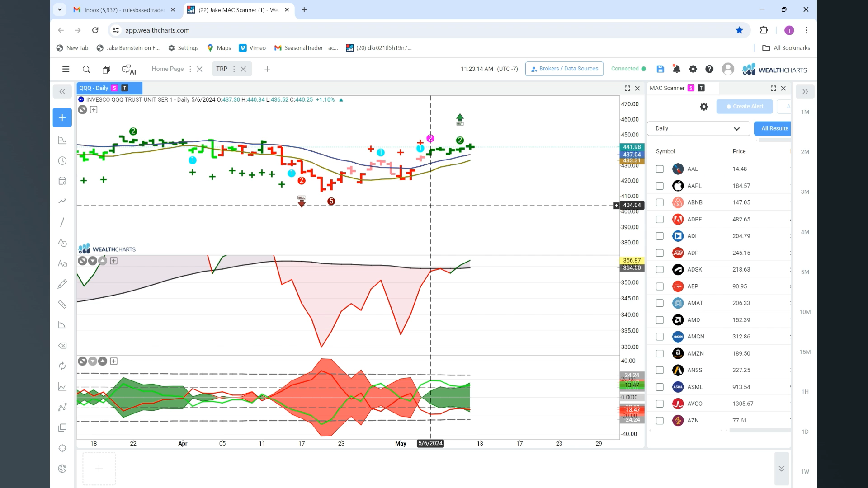Tick the AZN checkbox

[x=660, y=420]
